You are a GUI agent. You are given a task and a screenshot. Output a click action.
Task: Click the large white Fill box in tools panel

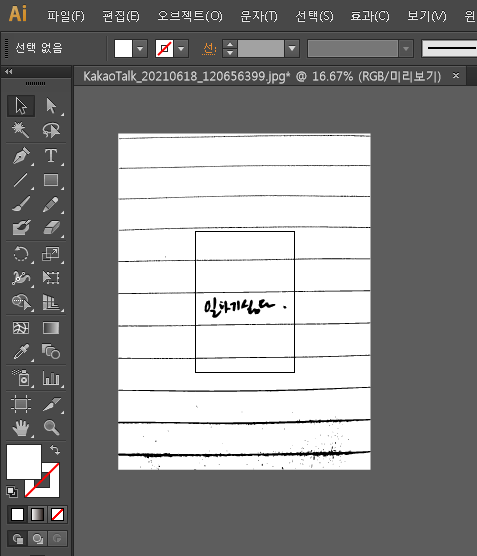(24, 462)
